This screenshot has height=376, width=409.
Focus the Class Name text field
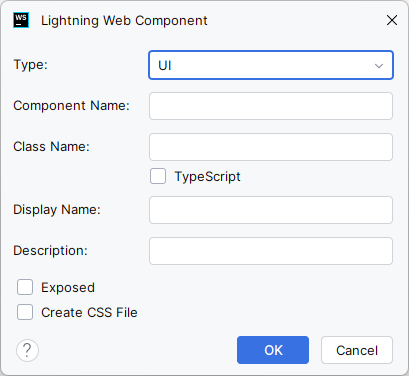[271, 147]
